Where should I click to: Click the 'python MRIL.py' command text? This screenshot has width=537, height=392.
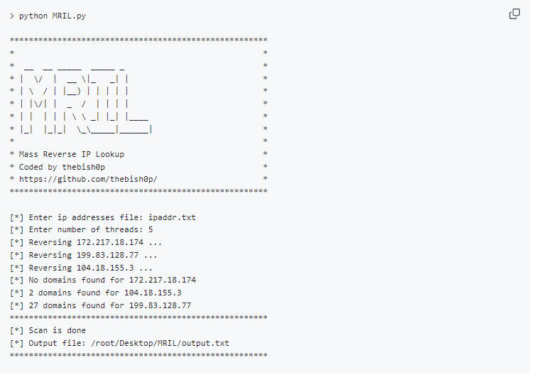(x=53, y=16)
